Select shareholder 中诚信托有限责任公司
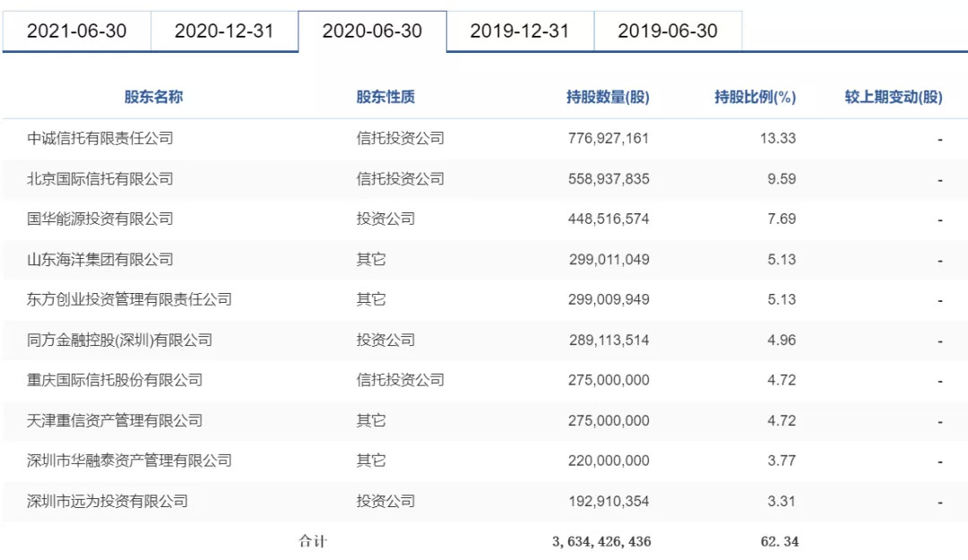Viewport: 968px width, 560px height. (x=100, y=138)
